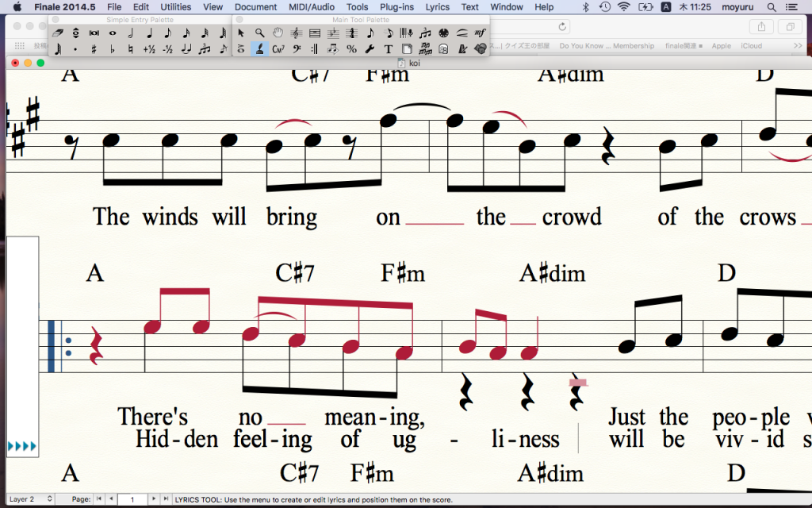Open the Plug-ins menu
Viewport: 812px width, 508px height.
pos(396,6)
